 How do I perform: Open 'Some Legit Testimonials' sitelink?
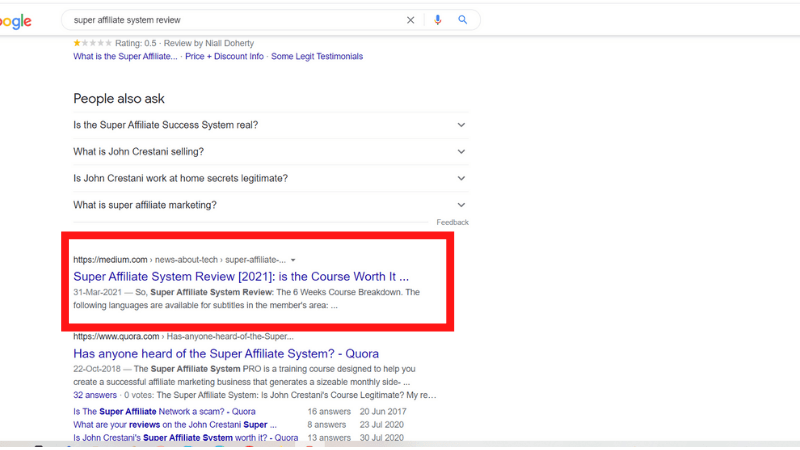tap(317, 56)
